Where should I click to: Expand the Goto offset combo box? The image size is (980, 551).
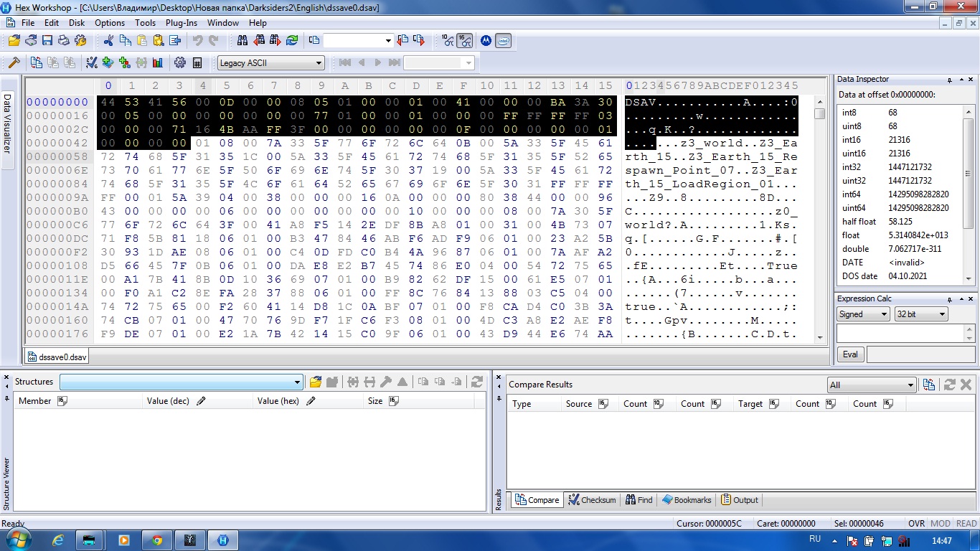388,41
